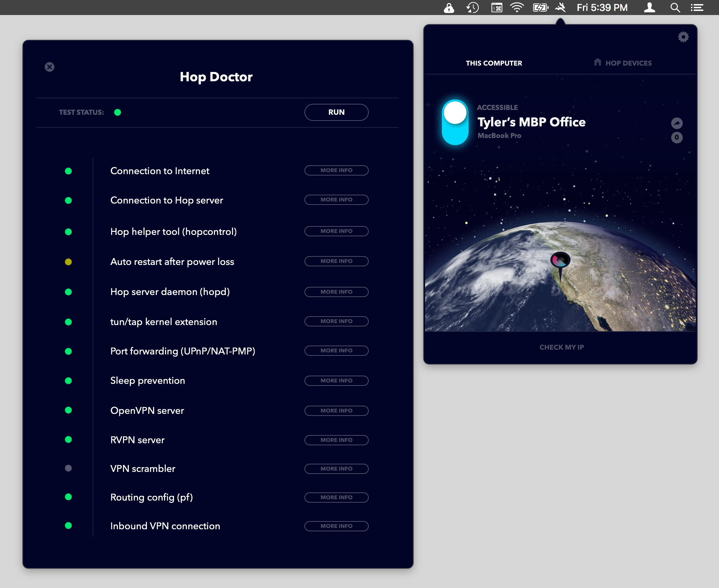Click gray status dot for VPN scrambler

pyautogui.click(x=68, y=468)
